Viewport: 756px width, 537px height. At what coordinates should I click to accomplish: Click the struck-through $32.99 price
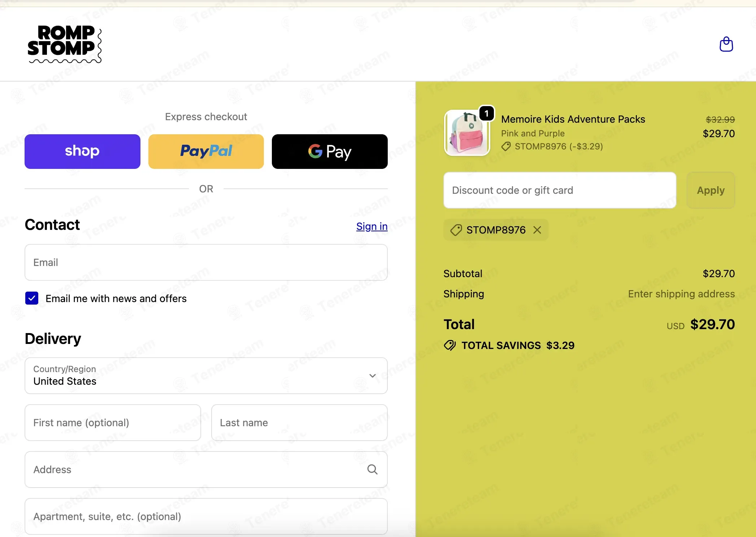coord(720,119)
